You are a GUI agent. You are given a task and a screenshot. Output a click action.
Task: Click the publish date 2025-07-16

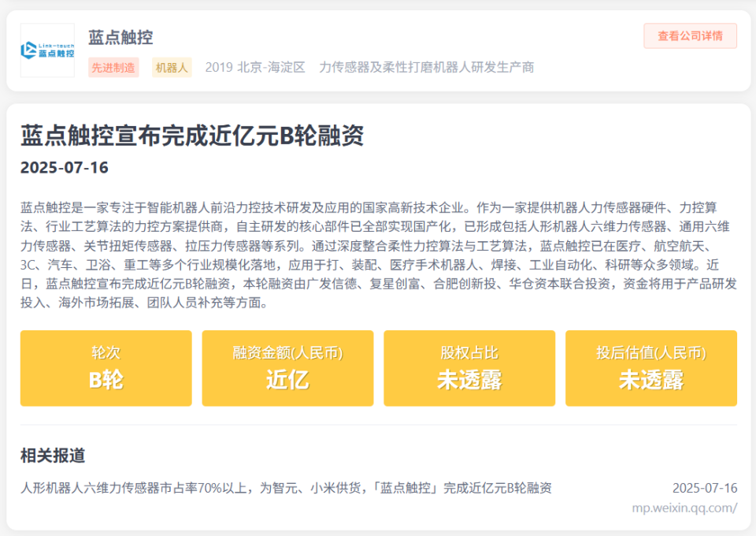(64, 167)
